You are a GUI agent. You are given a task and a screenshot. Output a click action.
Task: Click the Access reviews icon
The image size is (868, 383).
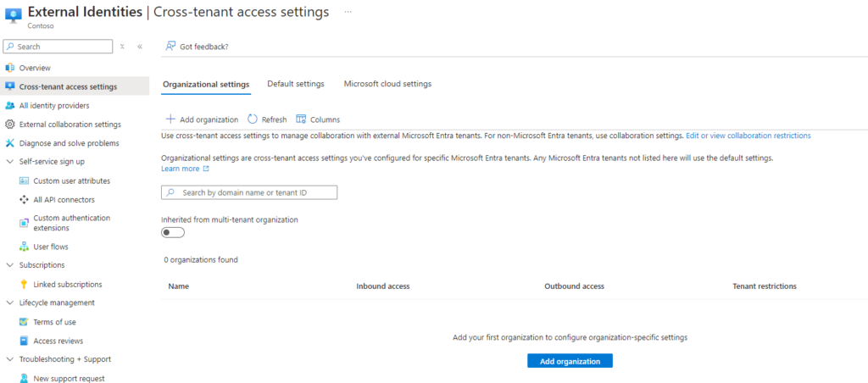(x=25, y=341)
